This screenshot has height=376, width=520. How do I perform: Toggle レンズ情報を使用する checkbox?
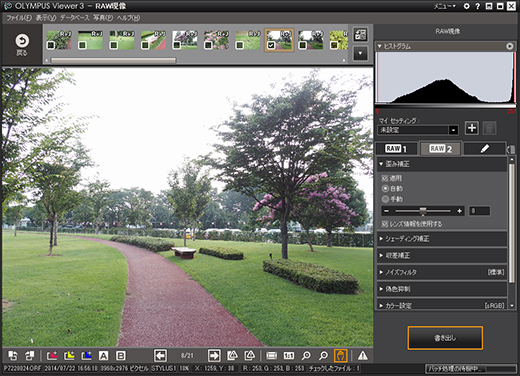(385, 224)
